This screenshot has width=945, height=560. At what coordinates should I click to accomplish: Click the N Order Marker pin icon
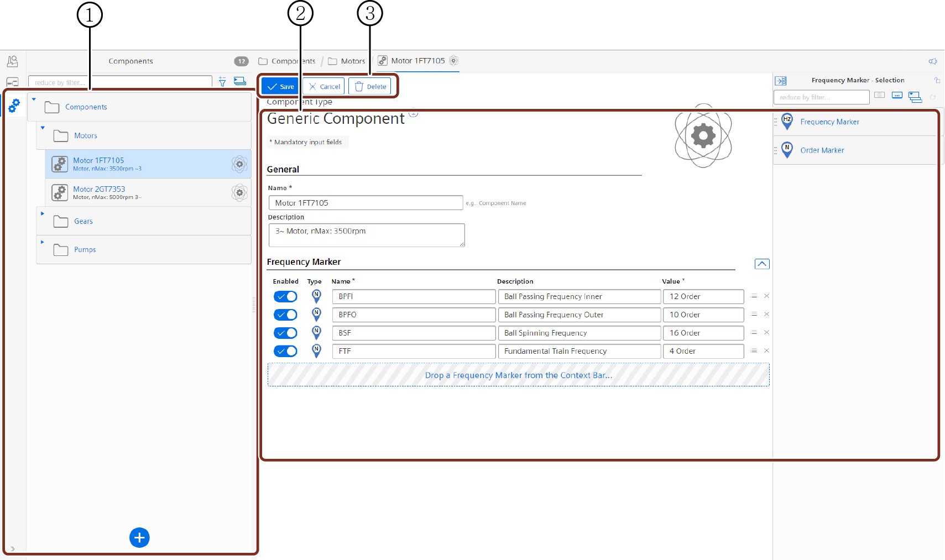pos(787,150)
